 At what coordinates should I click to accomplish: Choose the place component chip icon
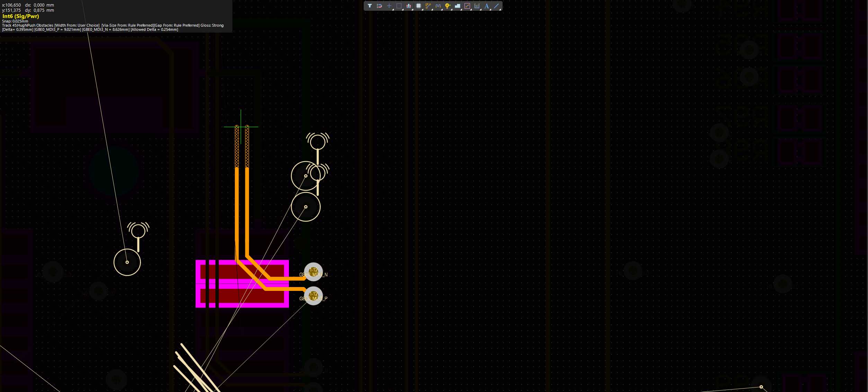(418, 6)
